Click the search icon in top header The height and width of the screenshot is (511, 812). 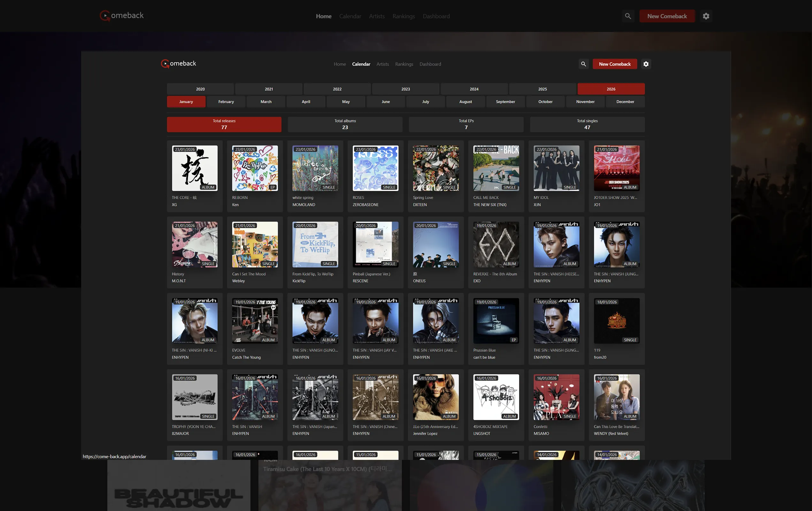pyautogui.click(x=628, y=16)
